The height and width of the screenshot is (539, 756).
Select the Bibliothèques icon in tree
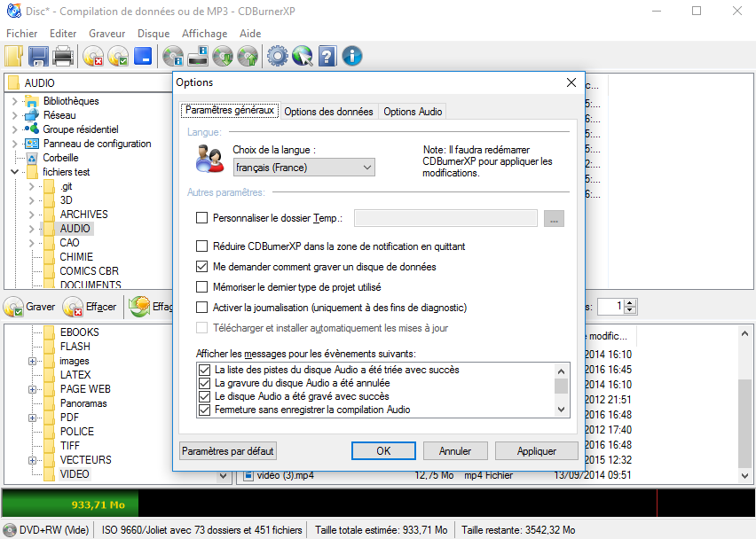point(32,101)
